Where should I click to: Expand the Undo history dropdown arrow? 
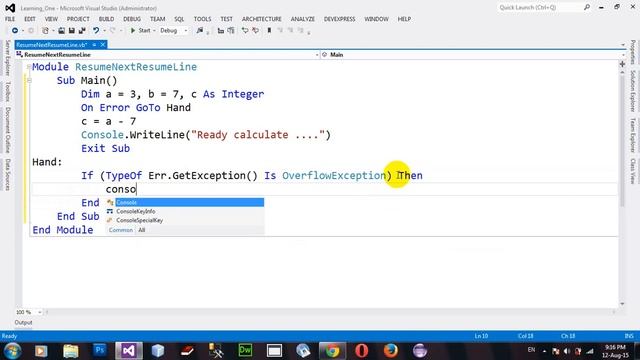click(x=104, y=31)
